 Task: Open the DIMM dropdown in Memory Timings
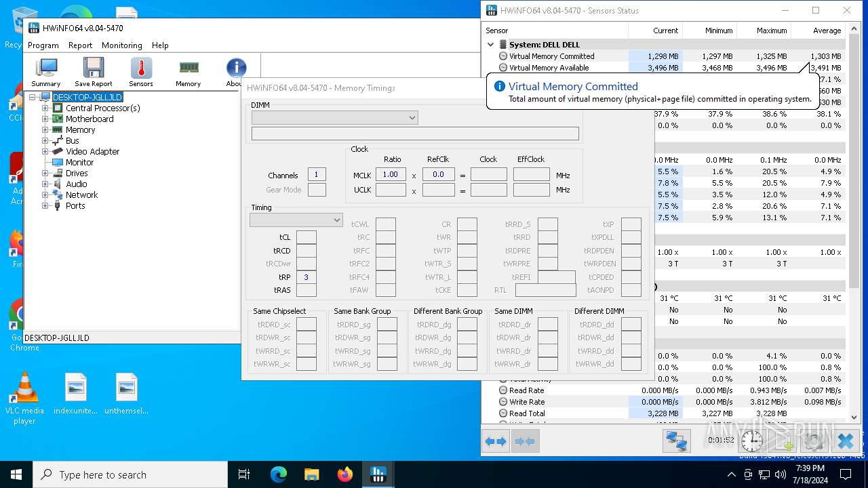pyautogui.click(x=334, y=117)
